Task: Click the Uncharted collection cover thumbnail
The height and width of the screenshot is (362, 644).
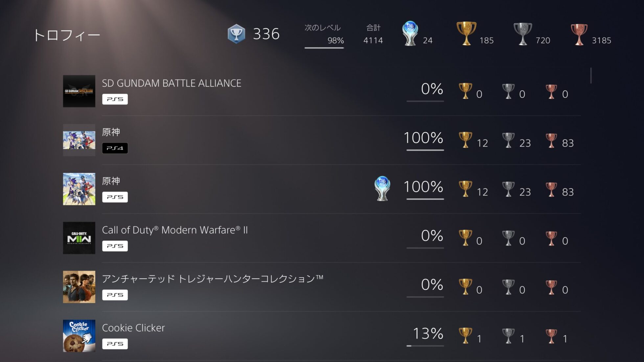Action: [x=79, y=287]
